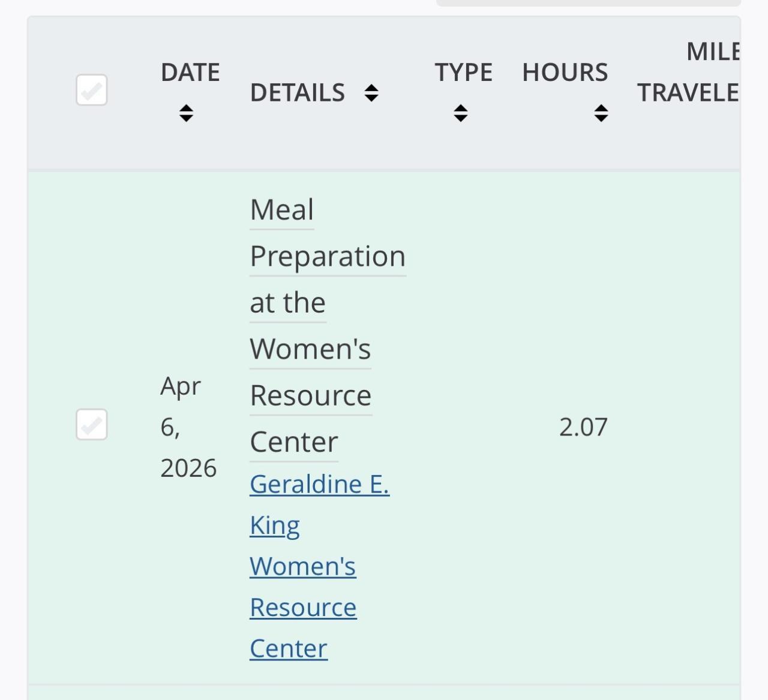The image size is (768, 700).
Task: Click the word "Preparation" in the entry title
Action: point(328,257)
